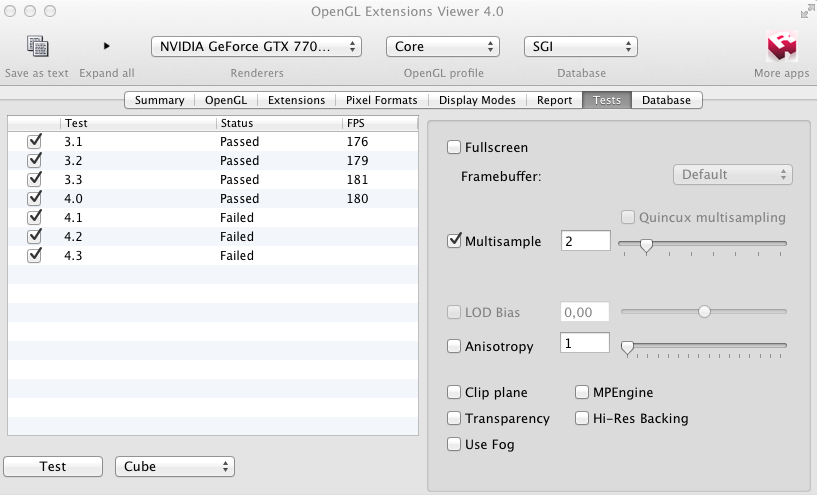Viewport: 817px width, 495px height.
Task: Switch to the Display Modes tab
Action: 477,100
